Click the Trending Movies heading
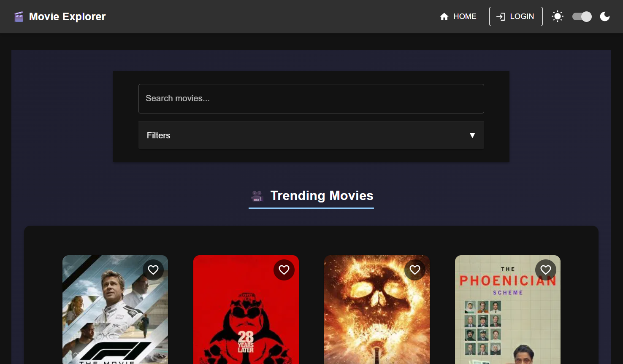Image resolution: width=623 pixels, height=364 pixels. point(322,196)
